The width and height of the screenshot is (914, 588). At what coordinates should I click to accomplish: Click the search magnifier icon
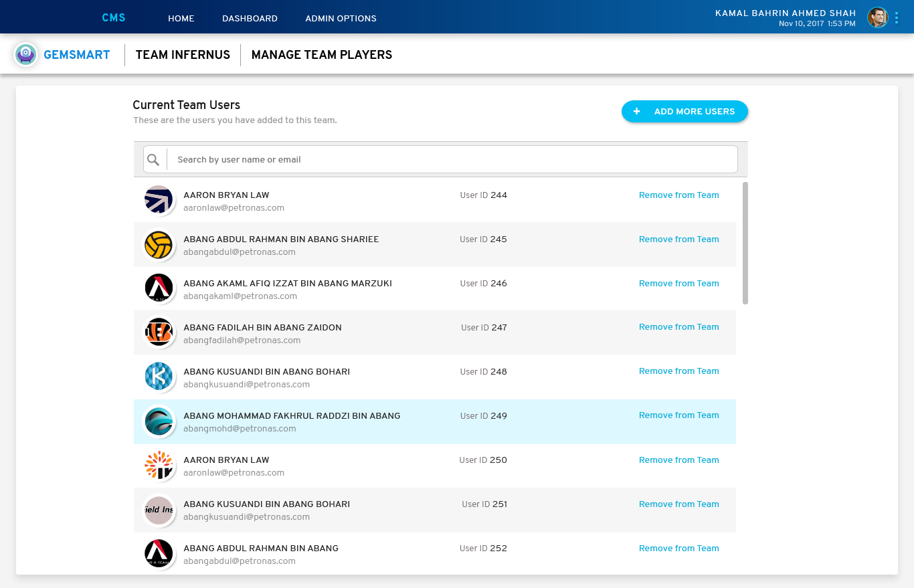[x=153, y=159]
